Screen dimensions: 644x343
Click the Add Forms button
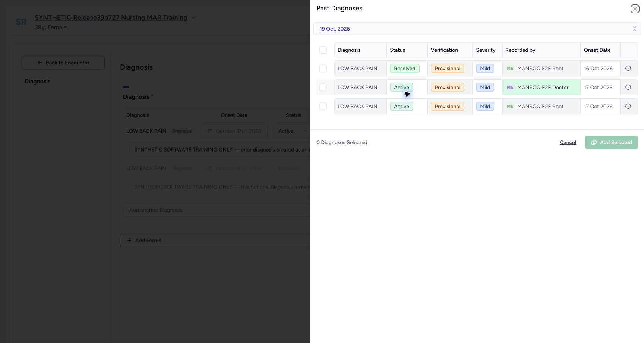point(215,240)
